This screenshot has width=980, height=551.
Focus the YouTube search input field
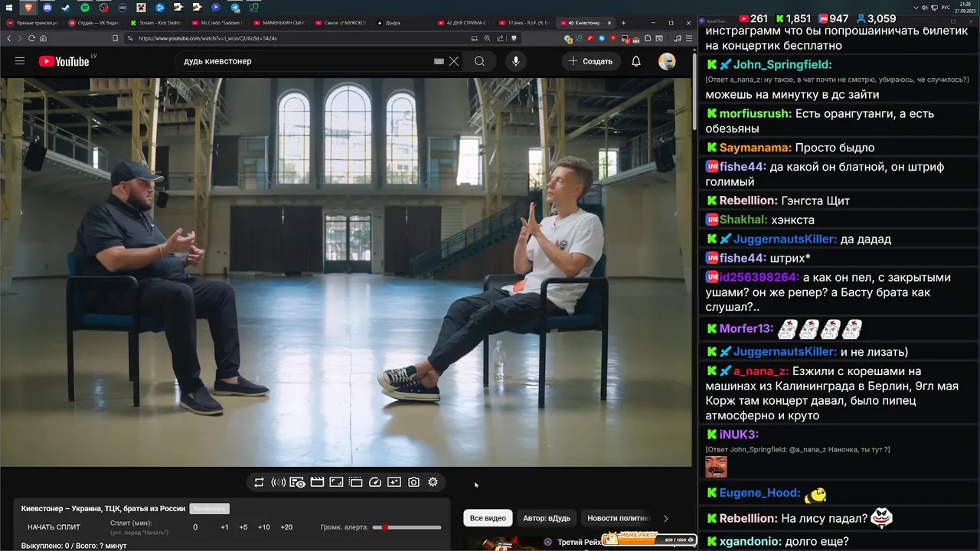click(306, 61)
